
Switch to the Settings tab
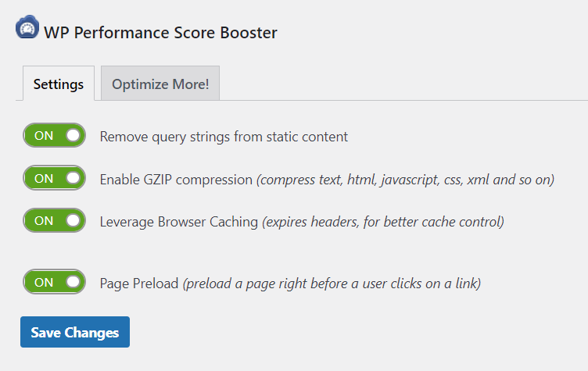(x=59, y=84)
